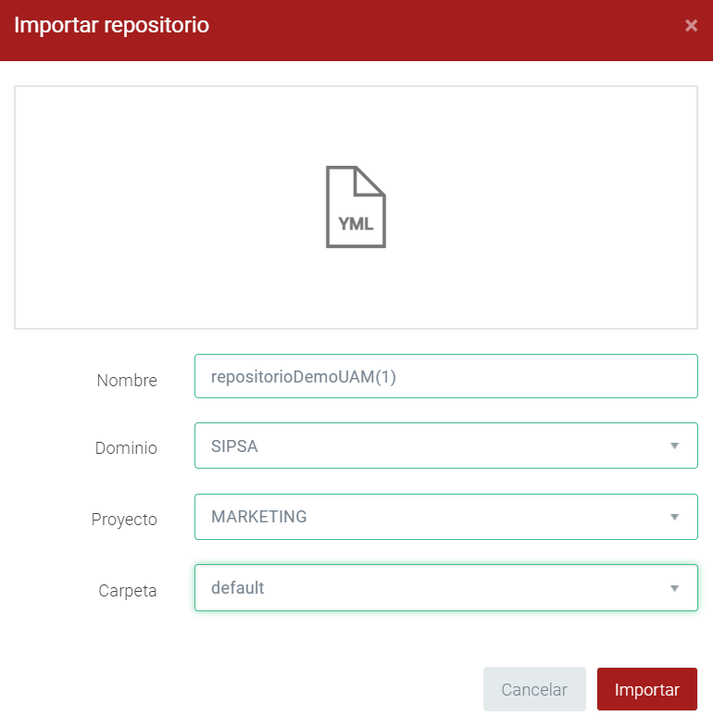The width and height of the screenshot is (713, 728).
Task: Expand the Carpeta dropdown arrow
Action: (x=674, y=588)
